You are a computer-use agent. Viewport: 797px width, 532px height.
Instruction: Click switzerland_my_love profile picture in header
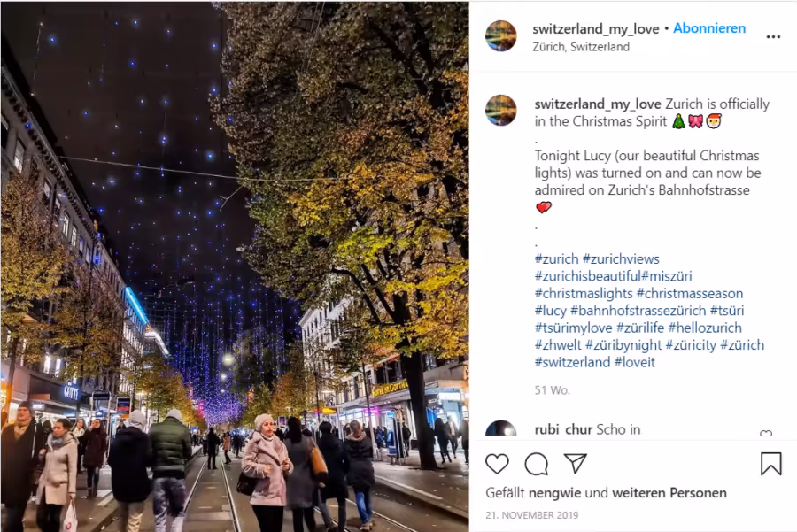tap(500, 36)
